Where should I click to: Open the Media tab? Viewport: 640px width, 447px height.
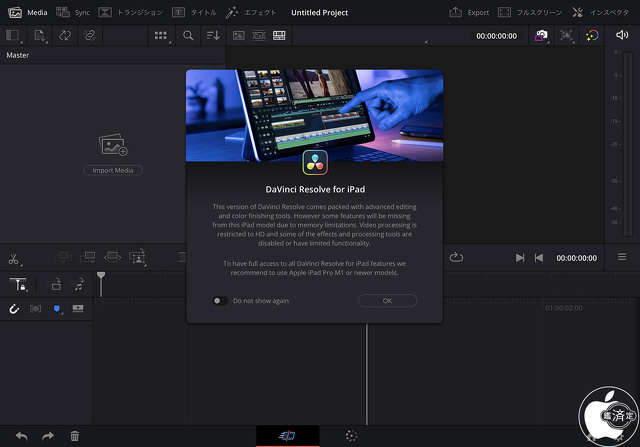click(28, 12)
